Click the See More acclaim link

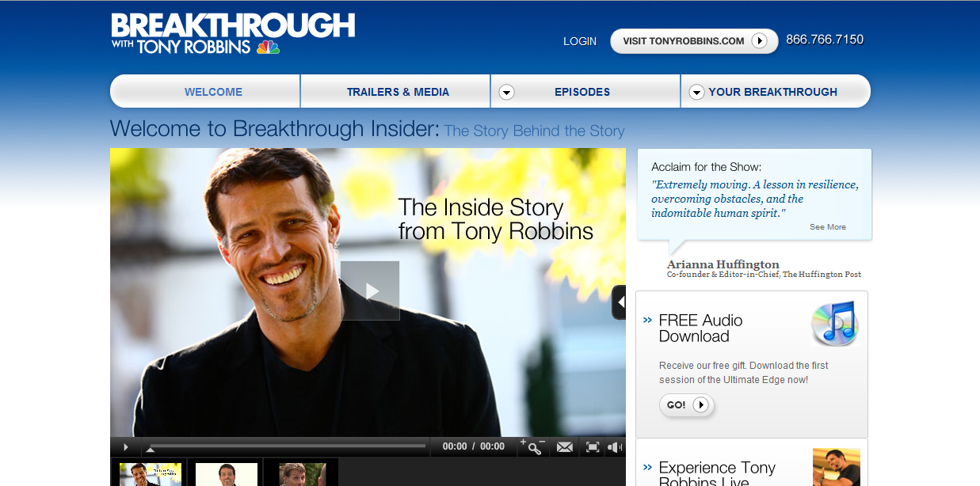(x=828, y=227)
